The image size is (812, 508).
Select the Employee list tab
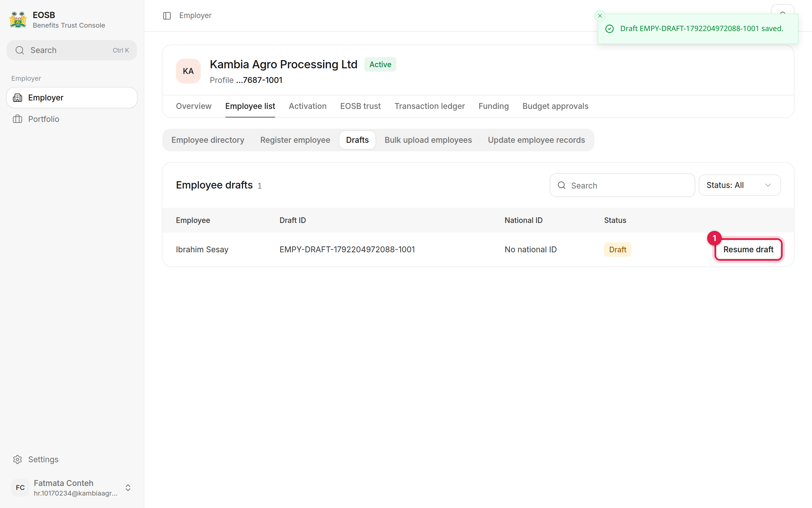coord(250,106)
